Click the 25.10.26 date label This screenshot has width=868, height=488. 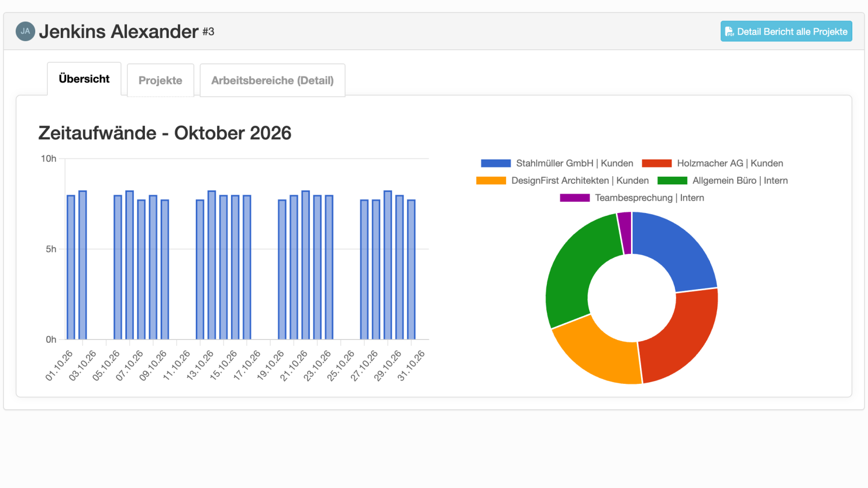point(341,365)
